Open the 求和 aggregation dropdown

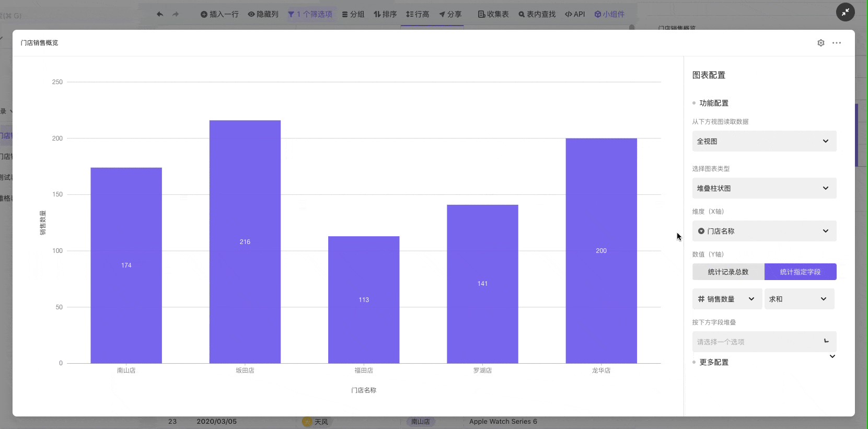click(x=799, y=299)
